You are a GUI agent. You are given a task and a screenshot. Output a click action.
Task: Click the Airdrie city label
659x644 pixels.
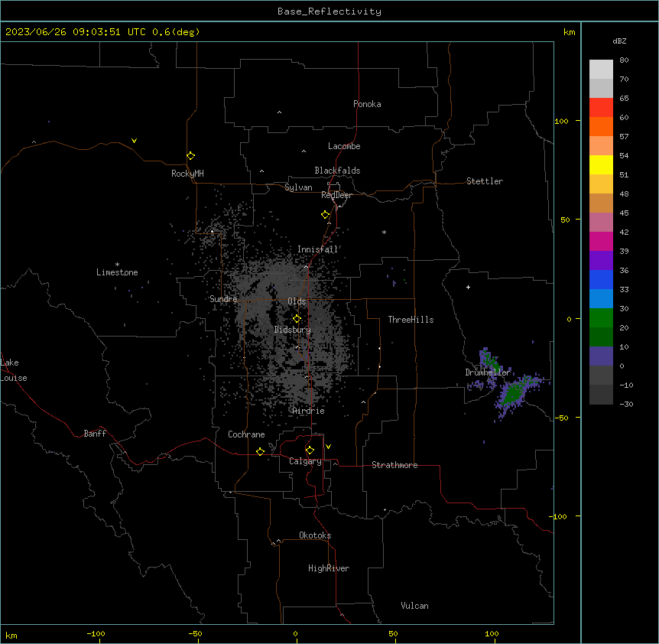click(x=309, y=411)
